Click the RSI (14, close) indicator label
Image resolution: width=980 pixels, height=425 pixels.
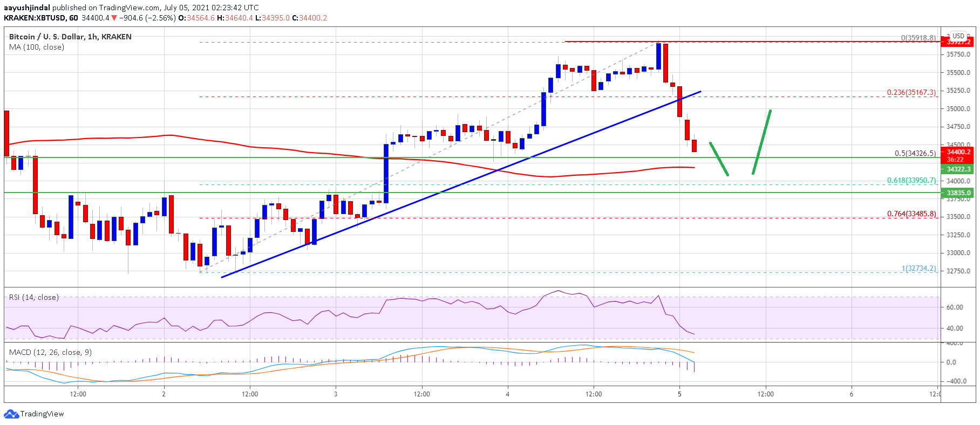click(x=34, y=297)
